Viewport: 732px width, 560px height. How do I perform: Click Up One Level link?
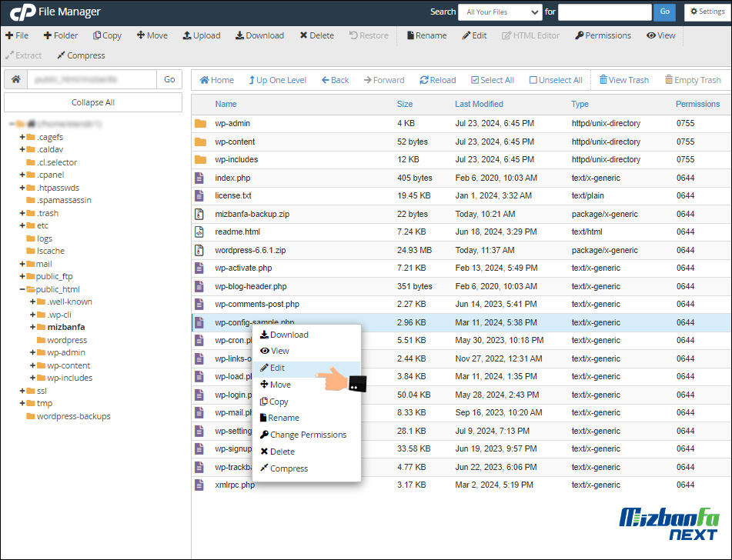[278, 80]
